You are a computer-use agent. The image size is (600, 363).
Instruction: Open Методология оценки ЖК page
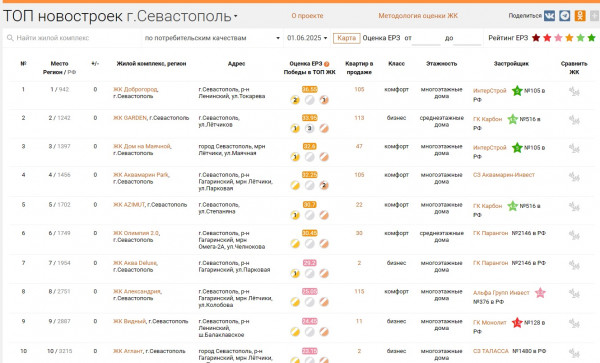point(418,16)
